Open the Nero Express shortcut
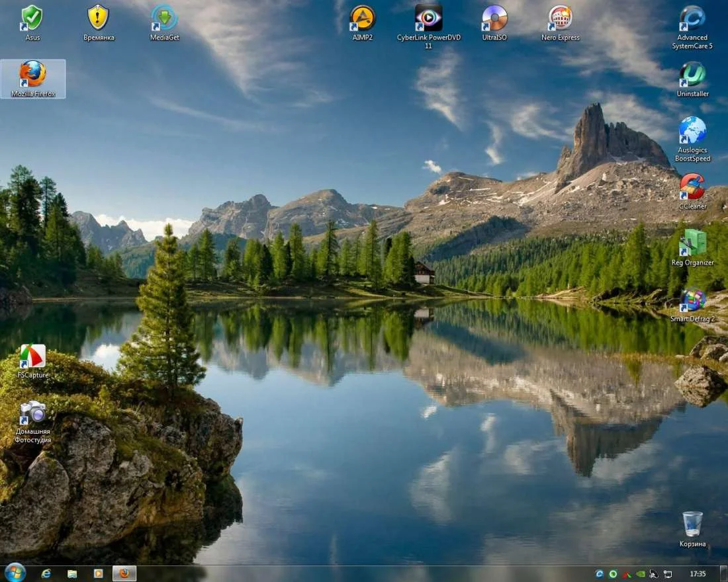The image size is (728, 582). pyautogui.click(x=561, y=22)
